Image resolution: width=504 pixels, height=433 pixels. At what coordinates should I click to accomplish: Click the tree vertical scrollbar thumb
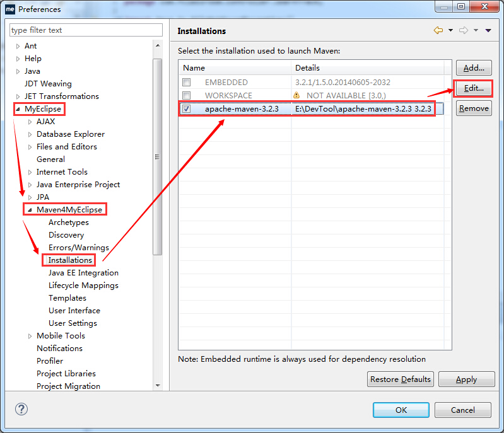[158, 157]
